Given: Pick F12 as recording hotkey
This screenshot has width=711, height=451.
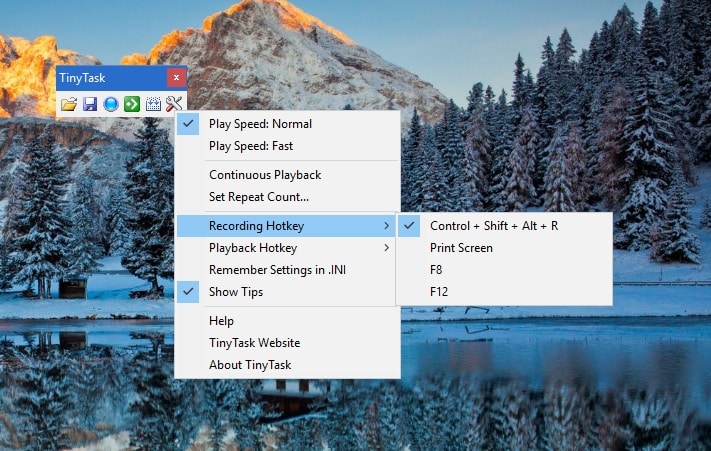Looking at the screenshot, I should point(441,292).
